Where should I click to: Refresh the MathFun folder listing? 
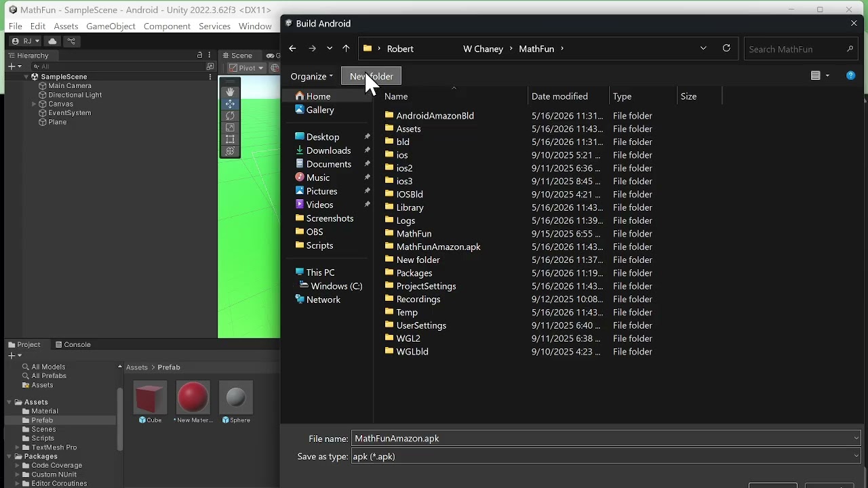point(726,48)
